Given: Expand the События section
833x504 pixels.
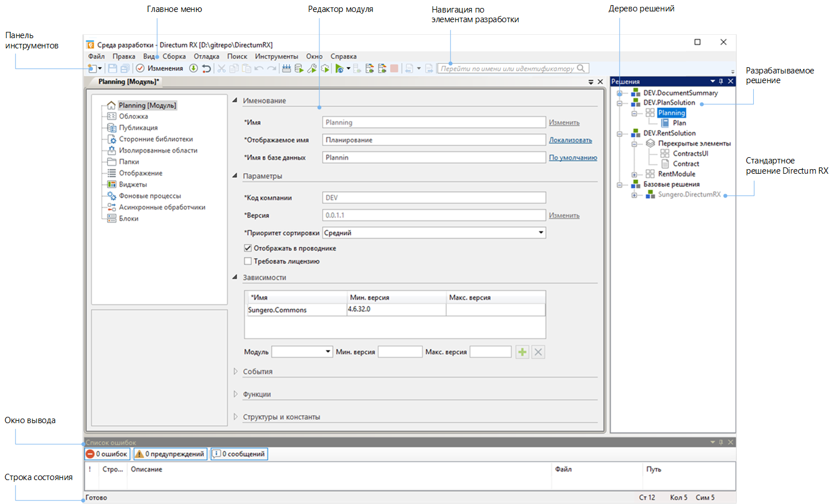Looking at the screenshot, I should point(236,371).
